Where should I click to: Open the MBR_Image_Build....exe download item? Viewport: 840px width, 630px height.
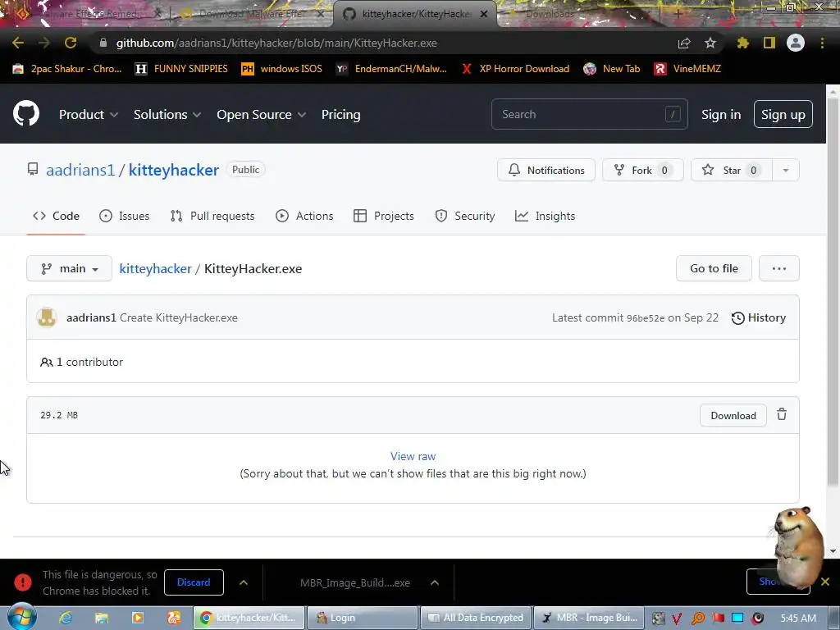pos(355,582)
